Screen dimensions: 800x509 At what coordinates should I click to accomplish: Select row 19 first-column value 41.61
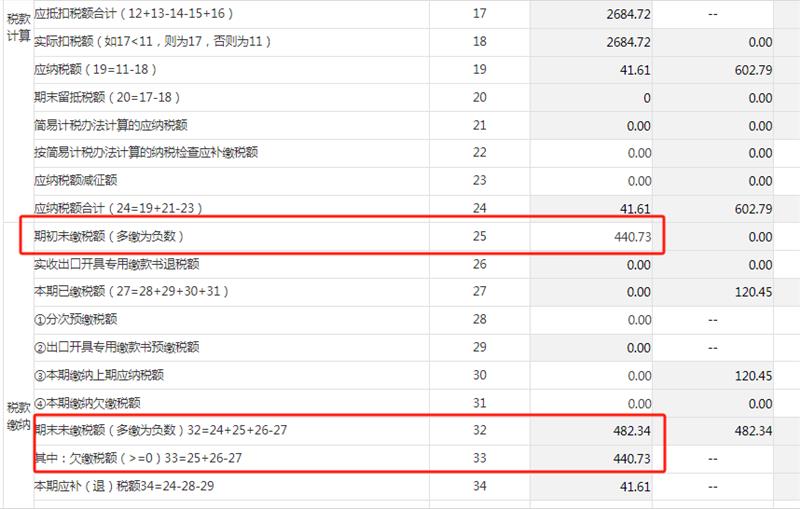(x=635, y=70)
